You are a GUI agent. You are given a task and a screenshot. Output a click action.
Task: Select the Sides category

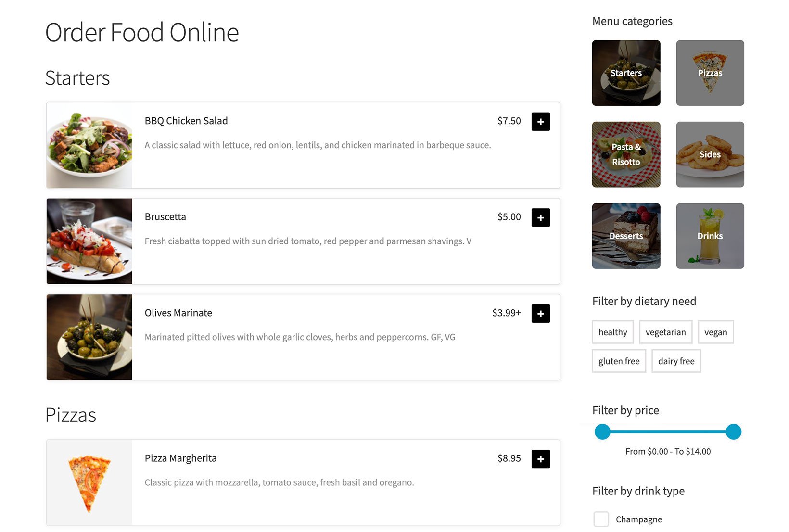(710, 154)
